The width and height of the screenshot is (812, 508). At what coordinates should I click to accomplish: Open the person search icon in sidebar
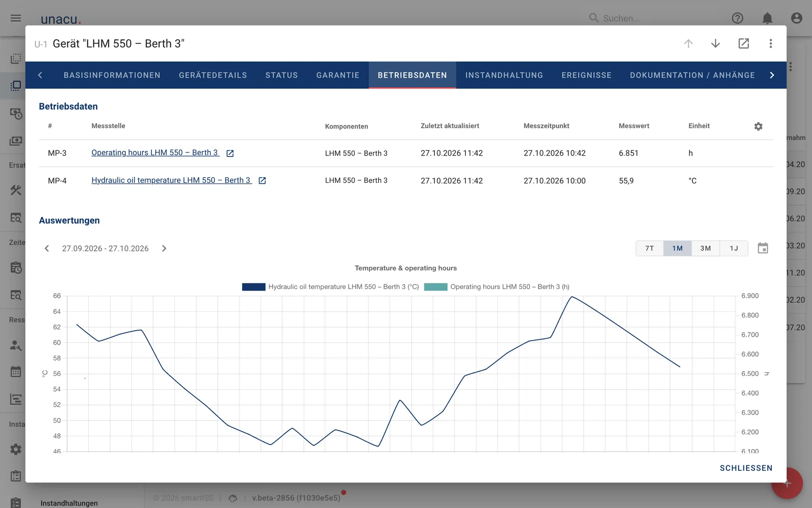[x=16, y=345]
